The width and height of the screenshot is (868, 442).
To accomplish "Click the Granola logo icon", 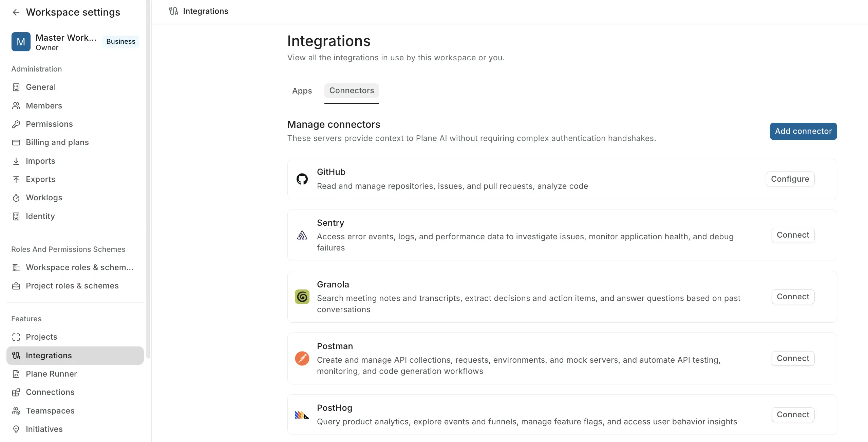I will [x=302, y=297].
